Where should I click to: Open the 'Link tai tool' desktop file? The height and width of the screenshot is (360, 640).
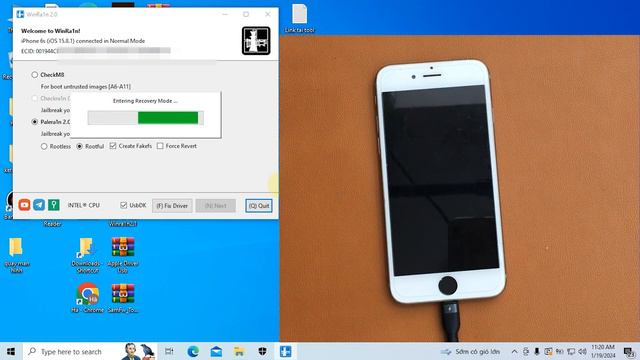[x=300, y=18]
